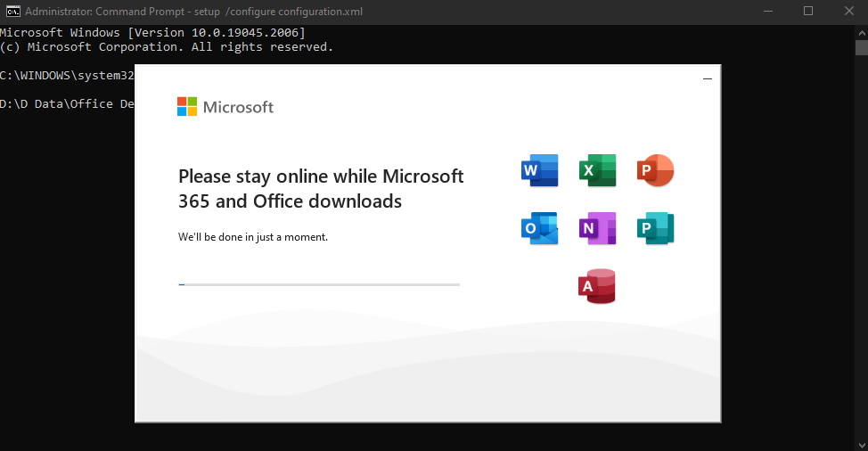
Task: Click the Command Prompt window title text
Action: point(193,12)
